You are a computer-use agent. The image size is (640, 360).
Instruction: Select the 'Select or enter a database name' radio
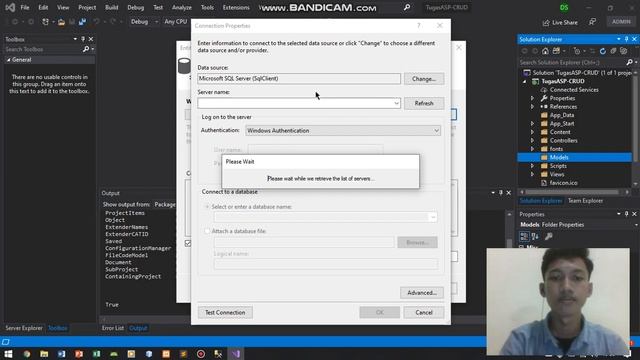pyautogui.click(x=207, y=207)
